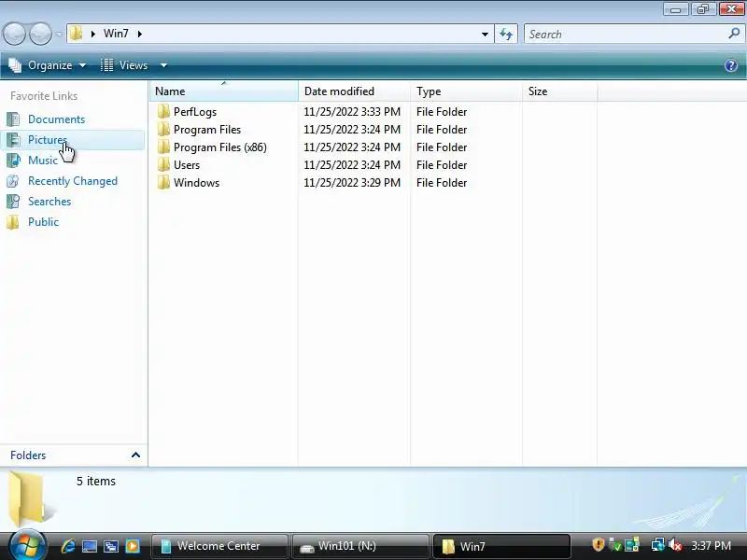Click the PerfLogs folder icon
The image size is (747, 560).
(163, 111)
